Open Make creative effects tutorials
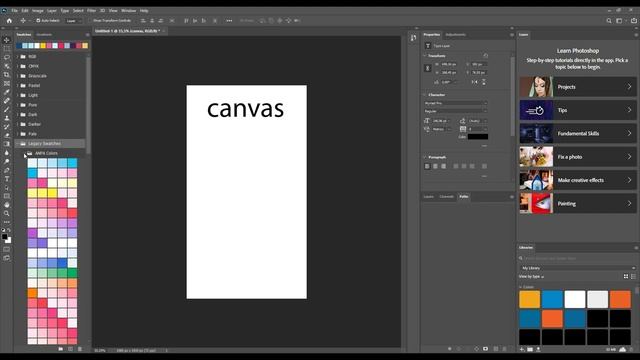640x360 pixels. click(578, 180)
